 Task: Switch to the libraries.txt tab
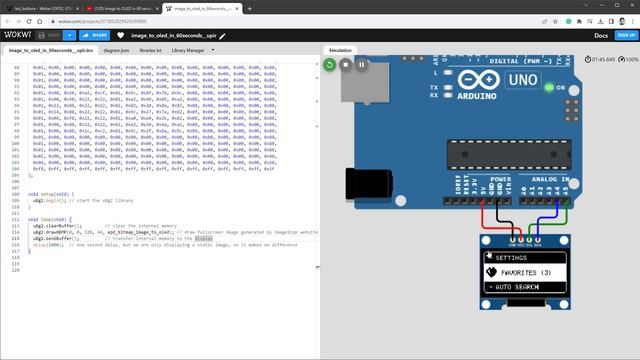pos(150,50)
